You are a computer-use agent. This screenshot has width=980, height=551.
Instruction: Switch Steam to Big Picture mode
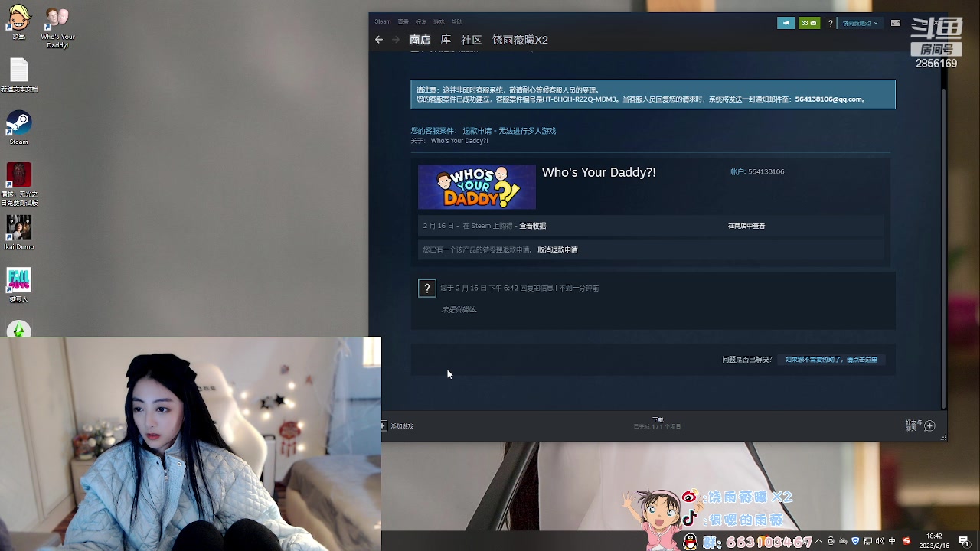point(896,23)
